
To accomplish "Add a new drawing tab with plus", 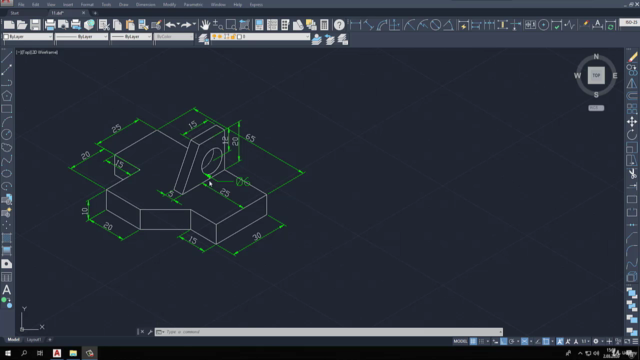I will click(x=95, y=13).
